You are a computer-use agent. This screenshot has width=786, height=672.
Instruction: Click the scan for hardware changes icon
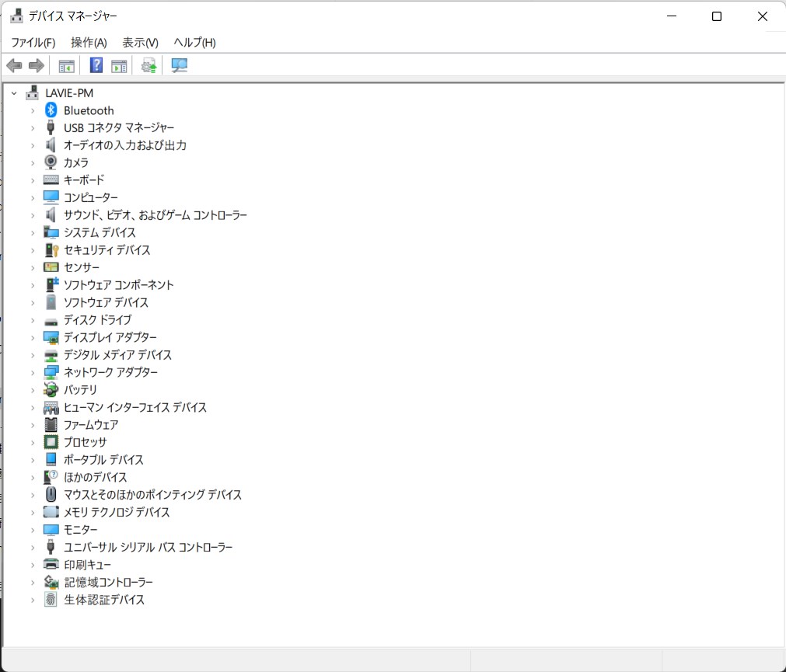tap(179, 65)
